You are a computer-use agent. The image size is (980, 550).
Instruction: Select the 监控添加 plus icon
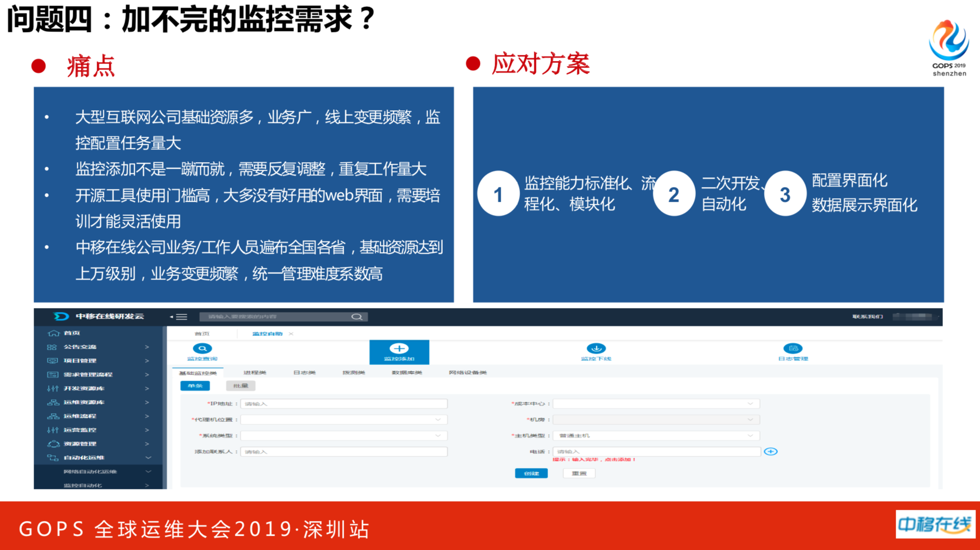pos(399,348)
